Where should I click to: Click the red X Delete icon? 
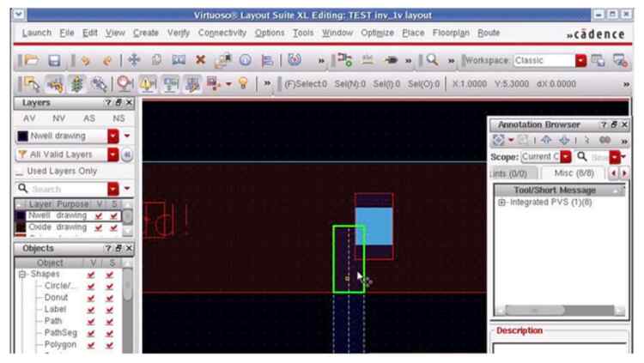(x=201, y=61)
